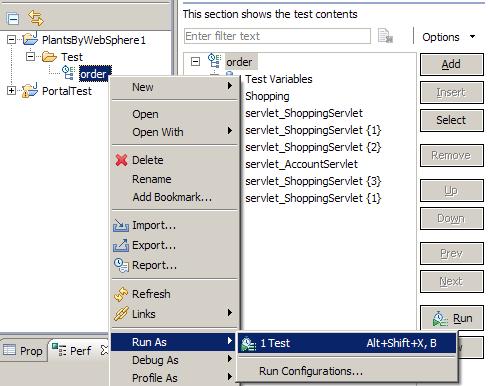Click into the Enter filter text field
Viewport: 488px width, 386px height.
click(277, 36)
